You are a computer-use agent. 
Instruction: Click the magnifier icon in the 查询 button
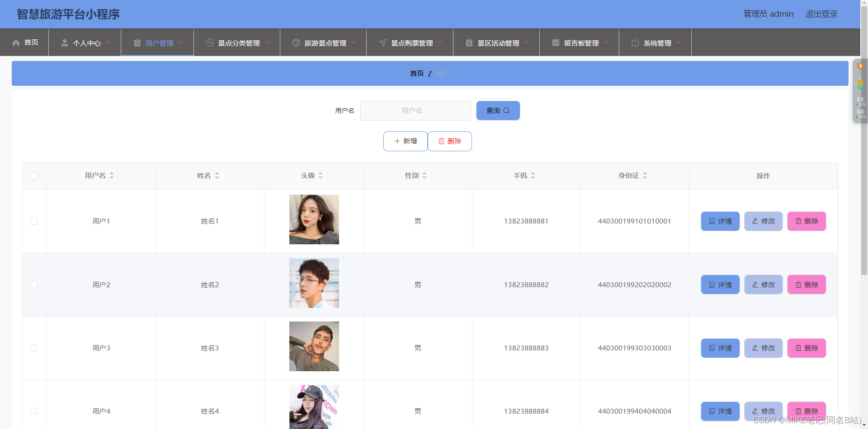[506, 110]
